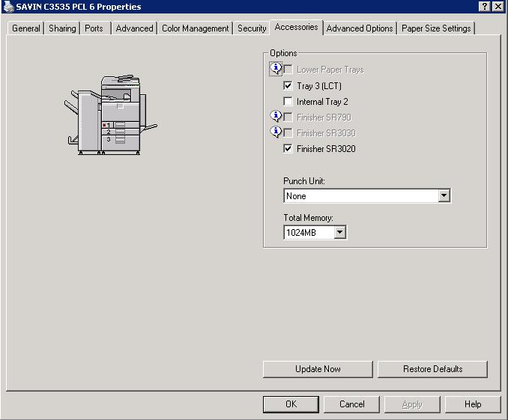This screenshot has height=420, width=508.
Task: Click the printer icon in title bar
Action: coord(8,7)
